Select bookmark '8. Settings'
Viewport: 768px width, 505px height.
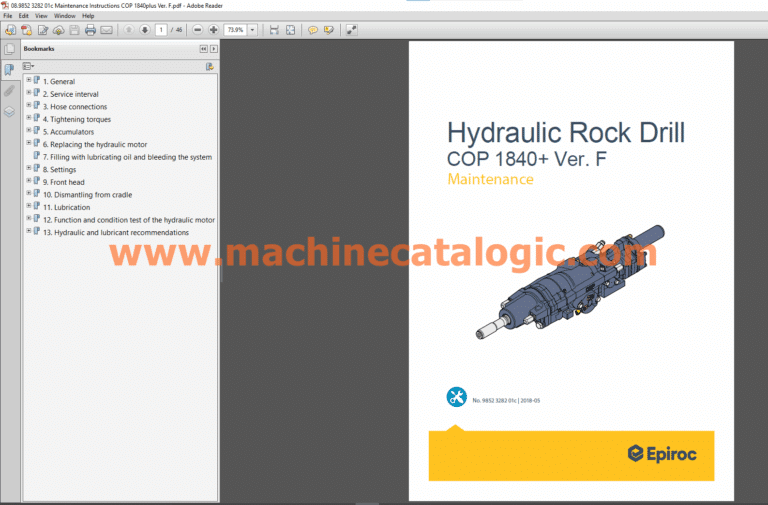(x=59, y=169)
